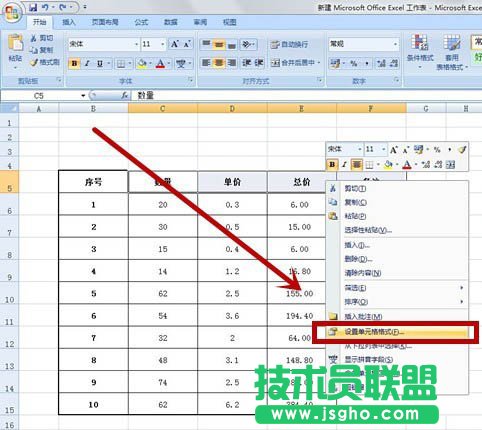
Task: Switch to the Page Layout (页面布局) tab
Action: [105, 22]
